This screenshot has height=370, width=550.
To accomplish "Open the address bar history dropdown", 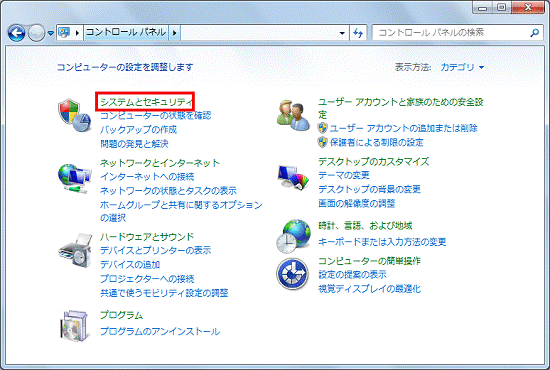I will [x=342, y=33].
